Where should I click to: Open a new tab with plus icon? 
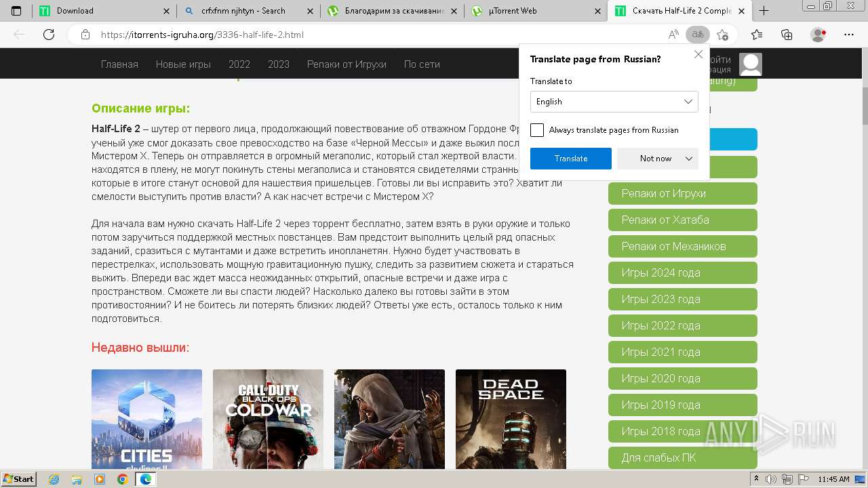click(764, 11)
